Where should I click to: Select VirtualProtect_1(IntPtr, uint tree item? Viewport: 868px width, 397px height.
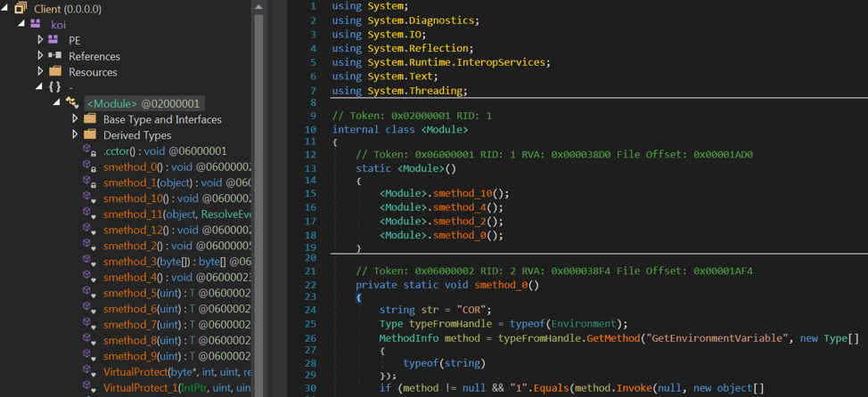click(177, 387)
